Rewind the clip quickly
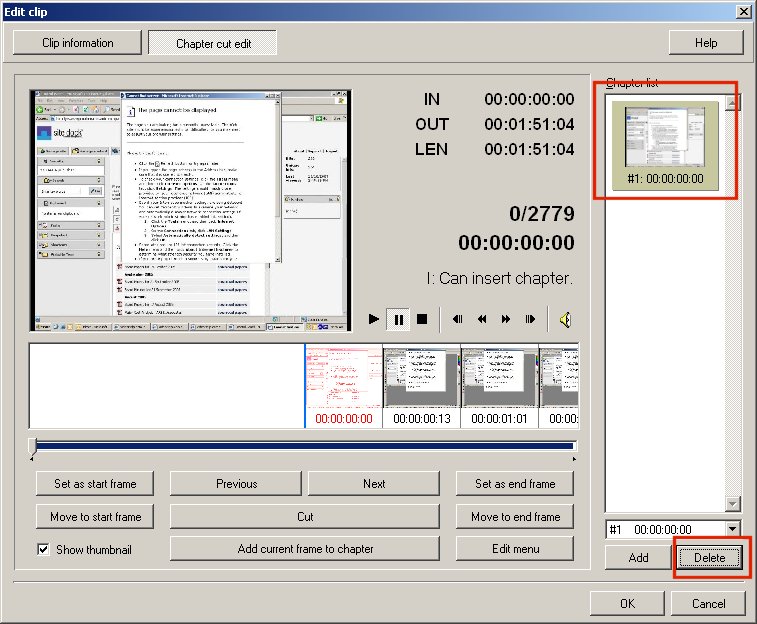Screen dimensions: 757x624 [x=482, y=319]
